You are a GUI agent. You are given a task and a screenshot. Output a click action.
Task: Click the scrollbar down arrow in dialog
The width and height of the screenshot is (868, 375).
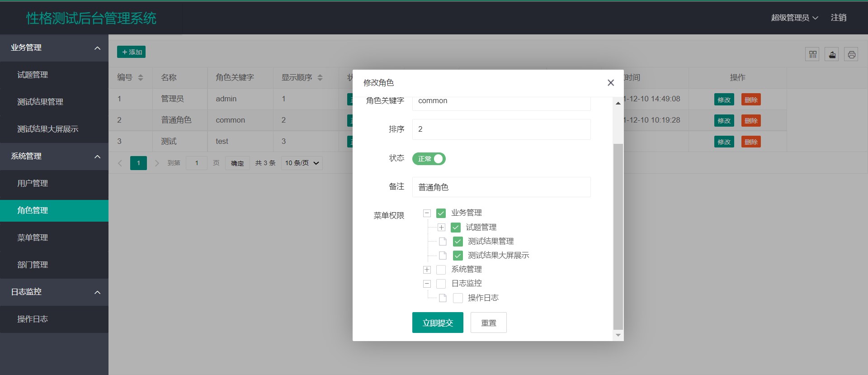click(x=618, y=335)
